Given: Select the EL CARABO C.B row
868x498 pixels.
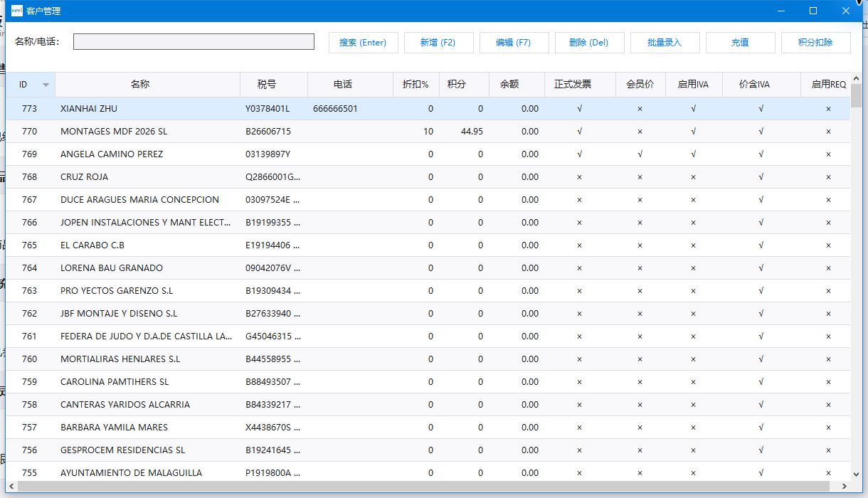Looking at the screenshot, I should tap(428, 245).
